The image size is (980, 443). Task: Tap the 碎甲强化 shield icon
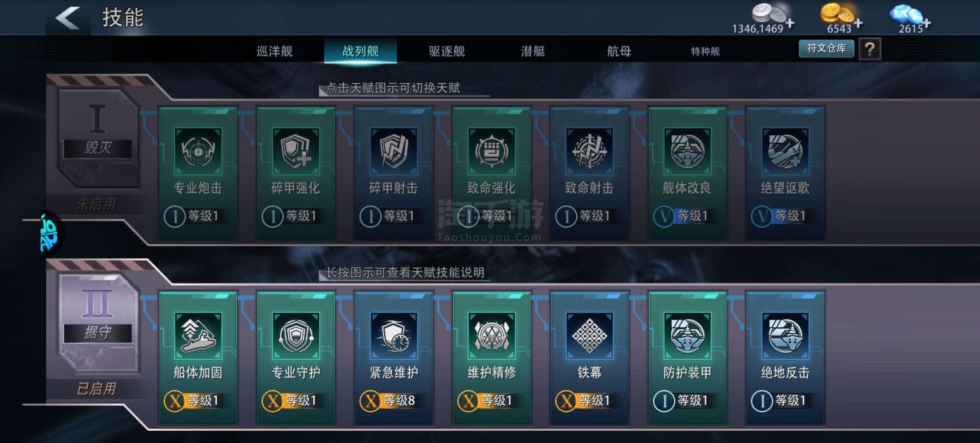[x=296, y=151]
